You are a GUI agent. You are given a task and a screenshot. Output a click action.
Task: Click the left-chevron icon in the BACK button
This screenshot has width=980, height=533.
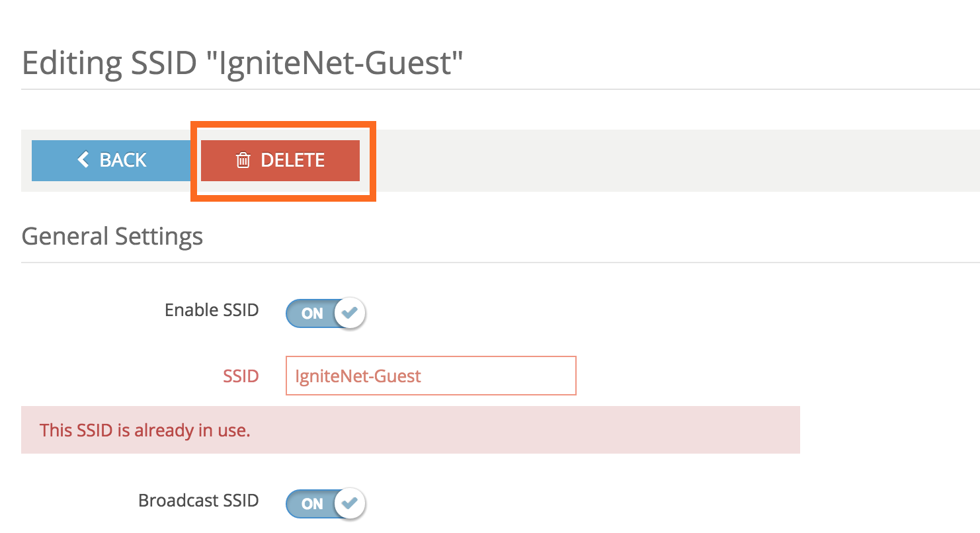coord(83,160)
